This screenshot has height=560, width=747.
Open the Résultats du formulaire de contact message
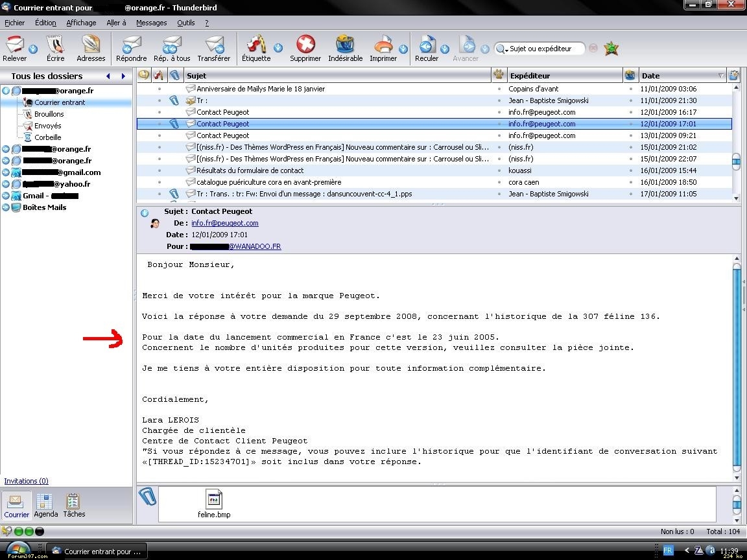[x=434, y=170]
